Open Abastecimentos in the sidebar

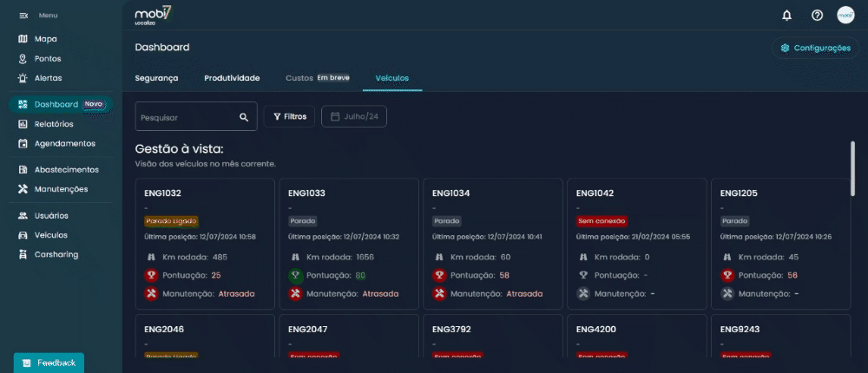[x=66, y=169]
